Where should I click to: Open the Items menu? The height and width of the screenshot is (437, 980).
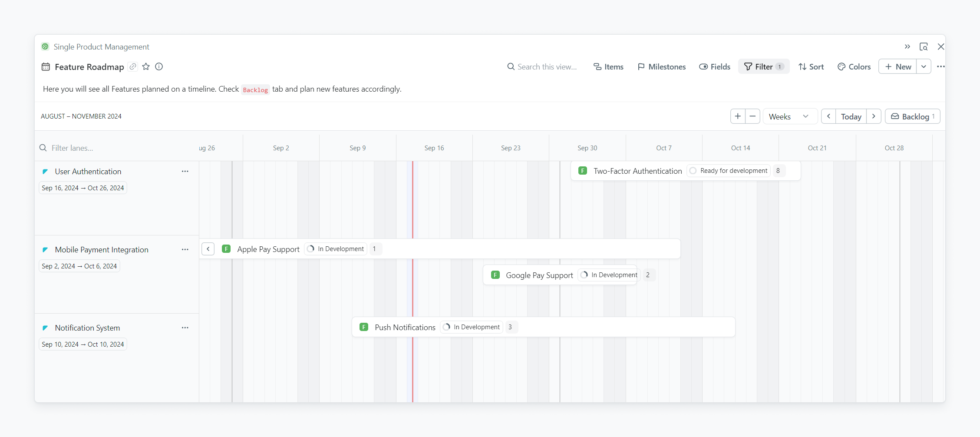coord(608,66)
